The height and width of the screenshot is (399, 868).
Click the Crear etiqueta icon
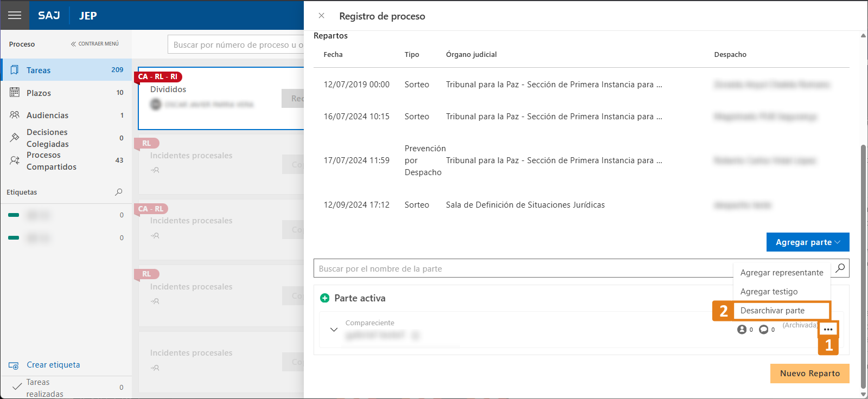tap(14, 365)
